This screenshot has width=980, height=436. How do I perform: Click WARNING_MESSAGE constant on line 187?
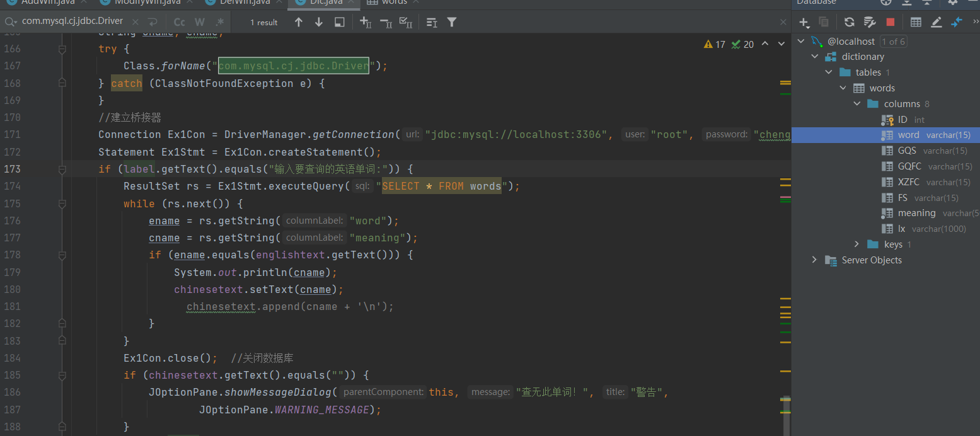click(x=321, y=410)
